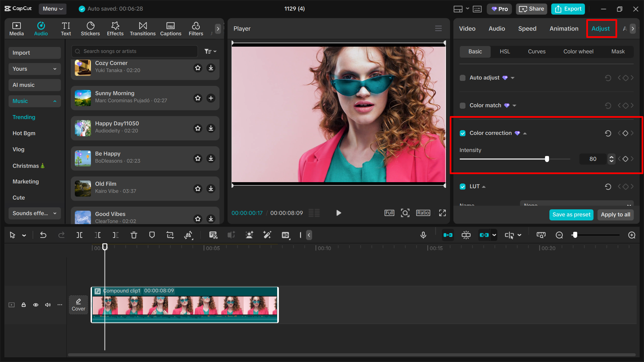This screenshot has height=362, width=644.
Task: Delete selected clip with trash icon
Action: 134,235
